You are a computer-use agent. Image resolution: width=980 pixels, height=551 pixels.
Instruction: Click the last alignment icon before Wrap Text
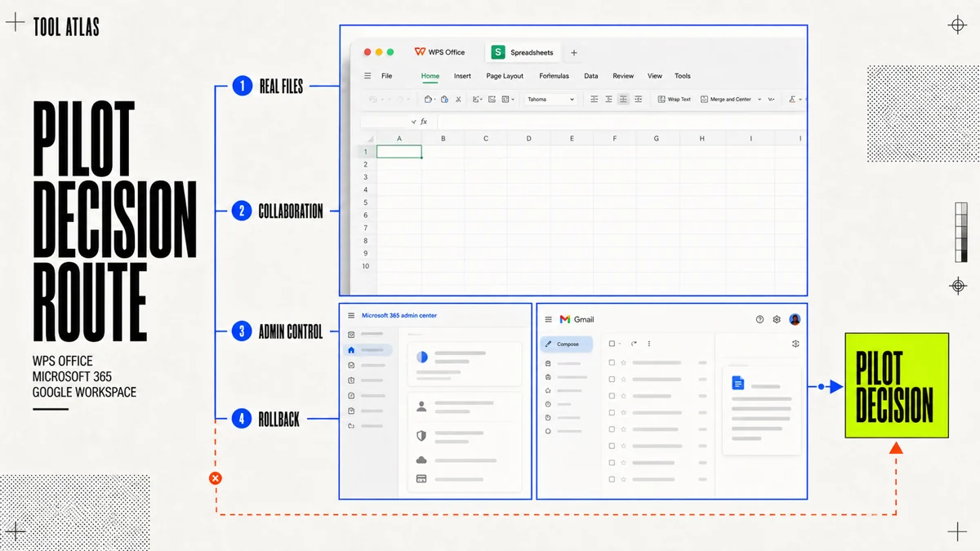tap(639, 100)
